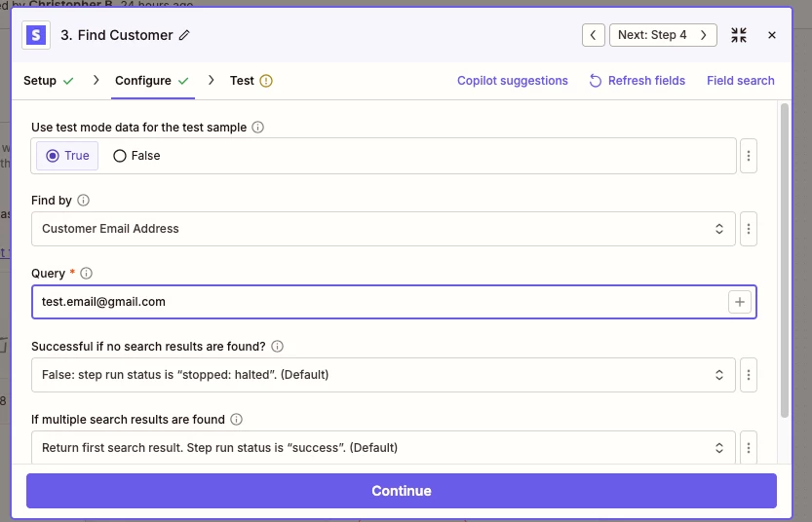Viewport: 812px width, 522px height.
Task: Click the Continue button
Action: 402,491
